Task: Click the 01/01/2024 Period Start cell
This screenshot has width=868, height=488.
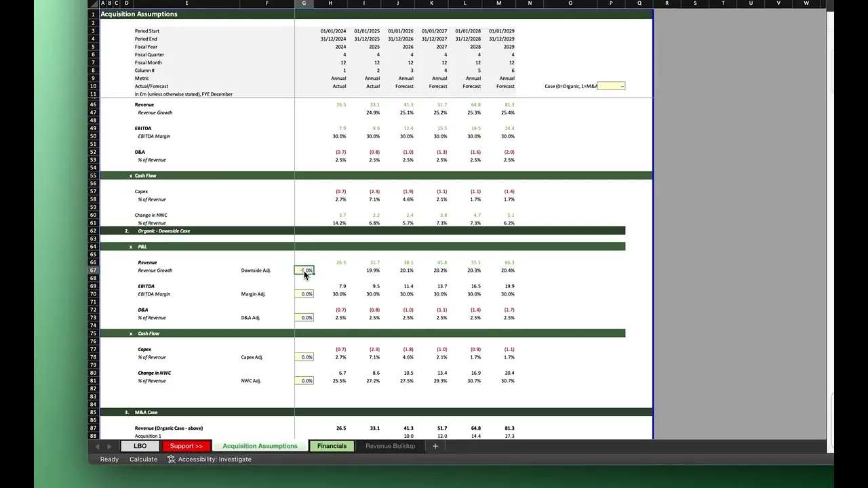Action: (333, 31)
